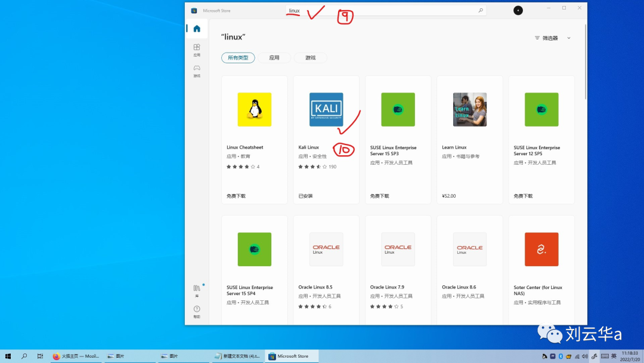The image size is (644, 363).
Task: Open the Apps (应用) sidebar section
Action: (x=197, y=50)
